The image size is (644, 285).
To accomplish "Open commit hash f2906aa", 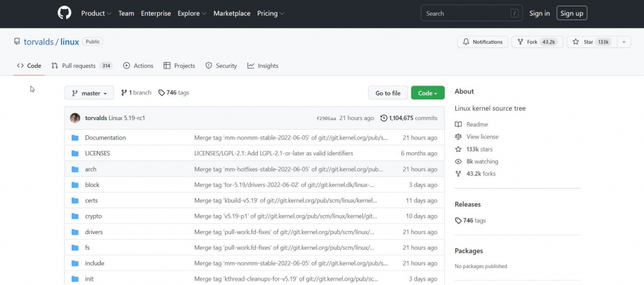I will pyautogui.click(x=326, y=118).
